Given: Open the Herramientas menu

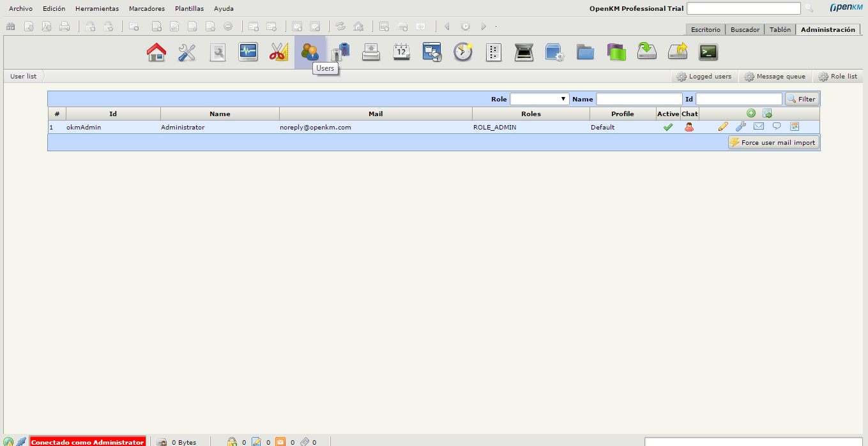Looking at the screenshot, I should click(x=97, y=9).
